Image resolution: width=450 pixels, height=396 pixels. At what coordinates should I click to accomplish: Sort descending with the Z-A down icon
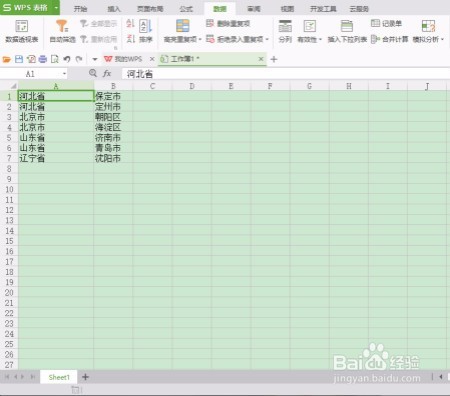click(x=130, y=39)
